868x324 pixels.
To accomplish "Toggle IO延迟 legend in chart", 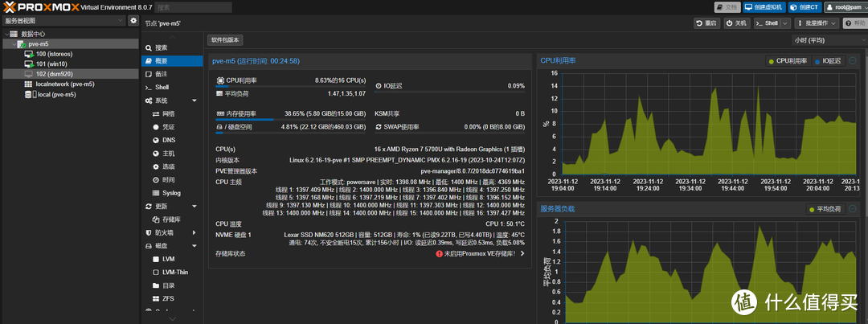I will pos(829,61).
